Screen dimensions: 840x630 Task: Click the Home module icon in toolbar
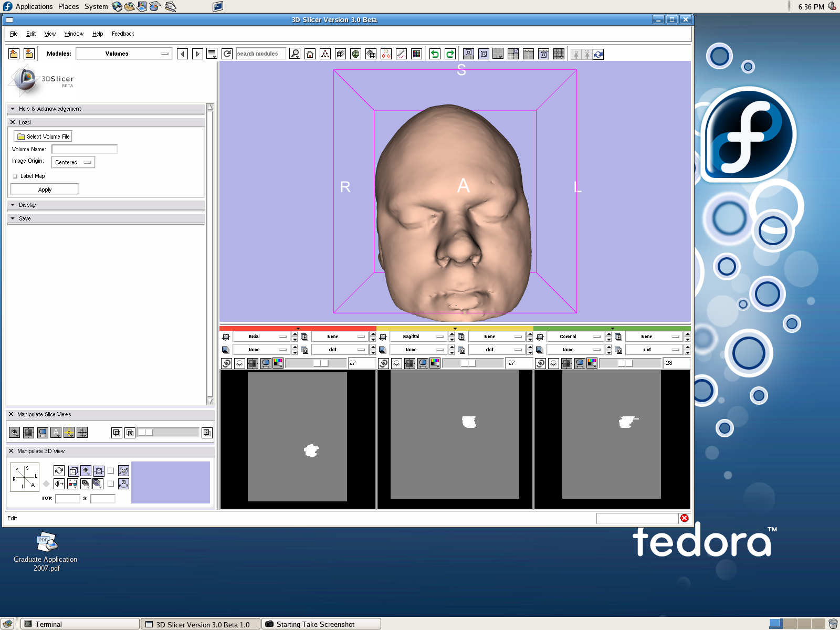pyautogui.click(x=310, y=54)
